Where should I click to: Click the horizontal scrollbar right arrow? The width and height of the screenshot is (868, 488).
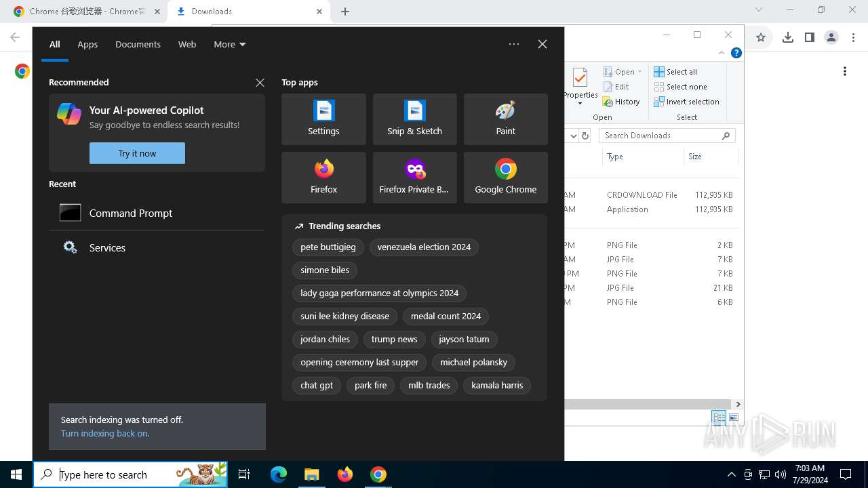[738, 404]
